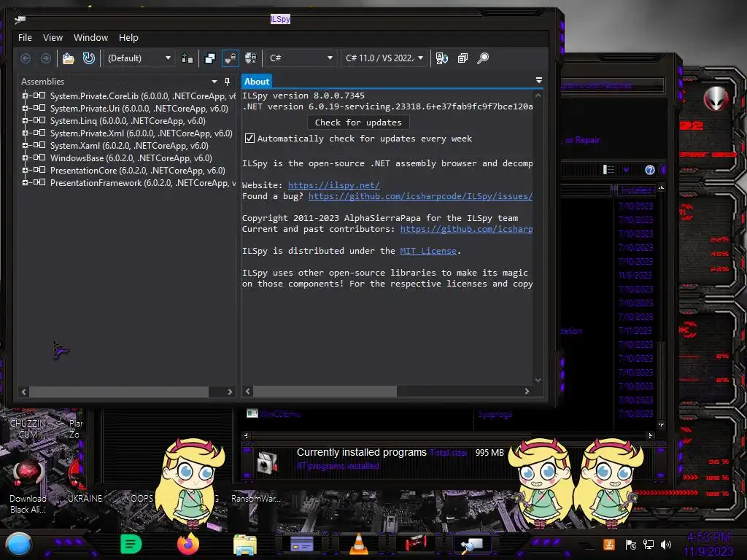Open File Explorer from taskbar

click(x=245, y=545)
